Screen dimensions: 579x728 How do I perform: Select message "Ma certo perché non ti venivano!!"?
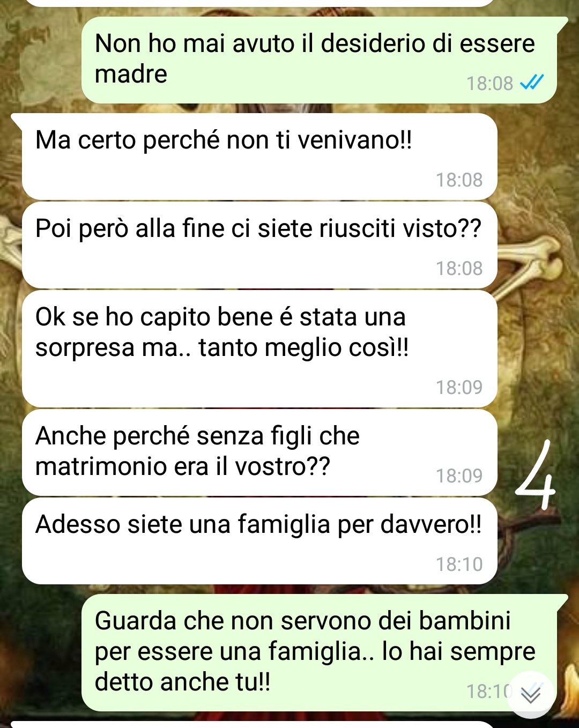pos(259,157)
